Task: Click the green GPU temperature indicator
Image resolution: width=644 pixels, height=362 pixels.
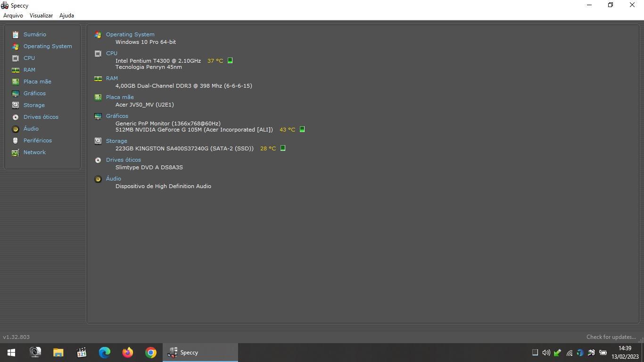Action: [302, 129]
